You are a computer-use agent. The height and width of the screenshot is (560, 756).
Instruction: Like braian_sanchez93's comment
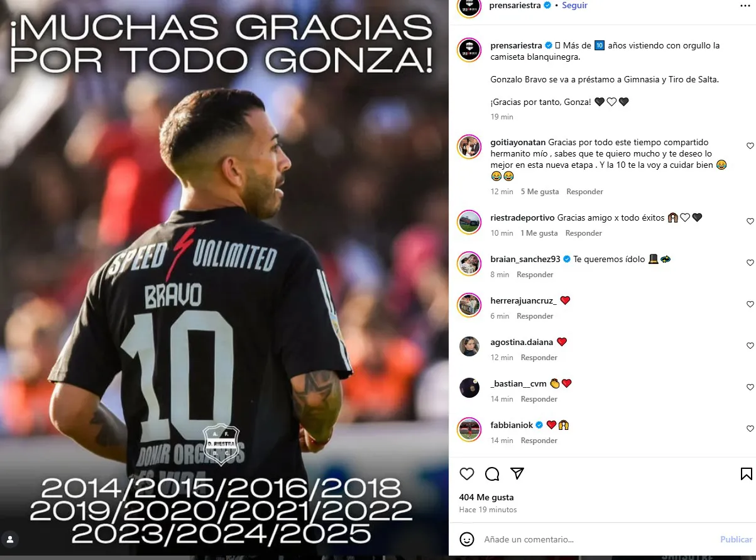(750, 263)
